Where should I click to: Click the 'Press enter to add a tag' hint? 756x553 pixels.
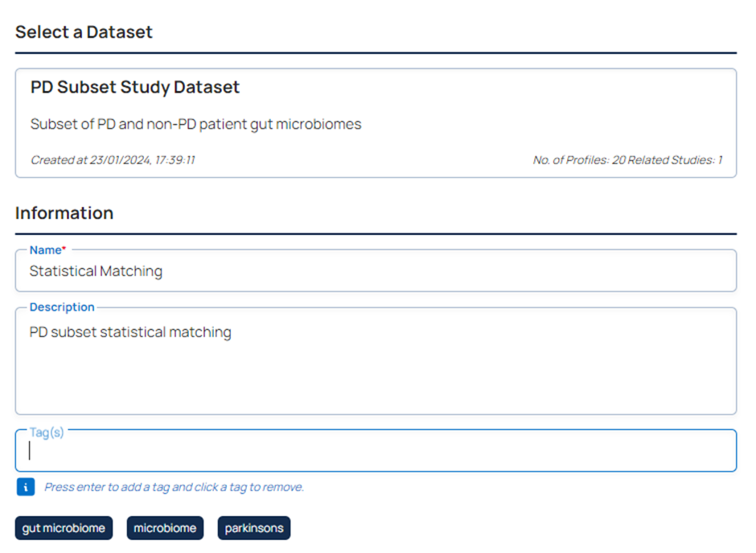coord(174,487)
